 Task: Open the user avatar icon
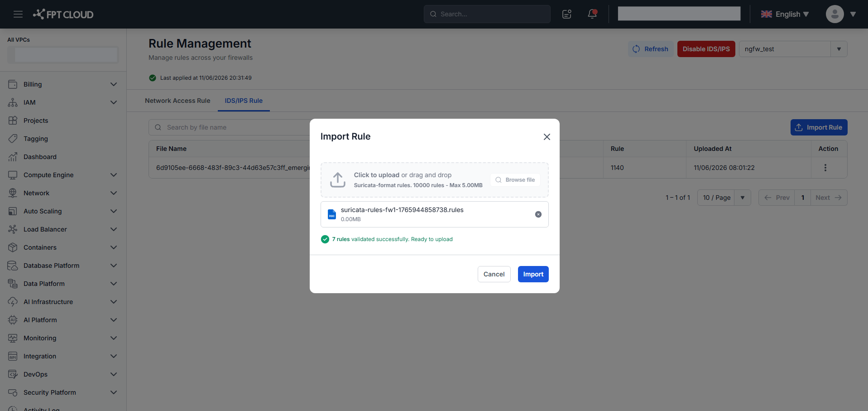pyautogui.click(x=834, y=14)
